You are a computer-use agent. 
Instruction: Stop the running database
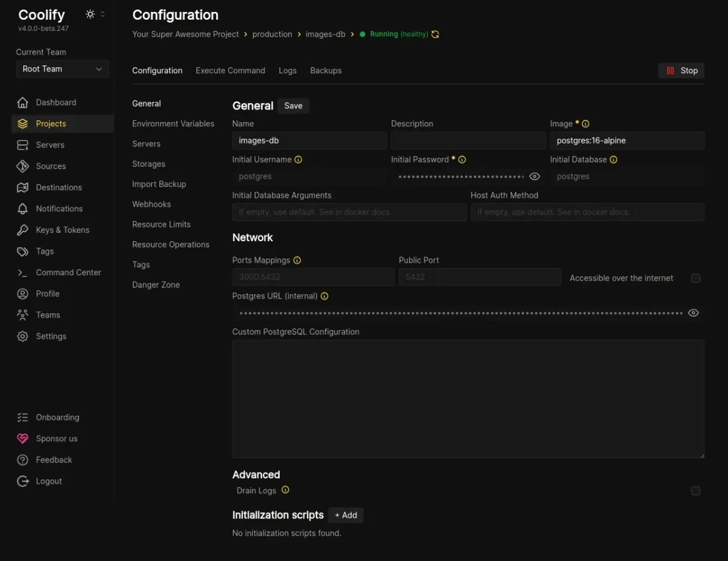pos(681,70)
